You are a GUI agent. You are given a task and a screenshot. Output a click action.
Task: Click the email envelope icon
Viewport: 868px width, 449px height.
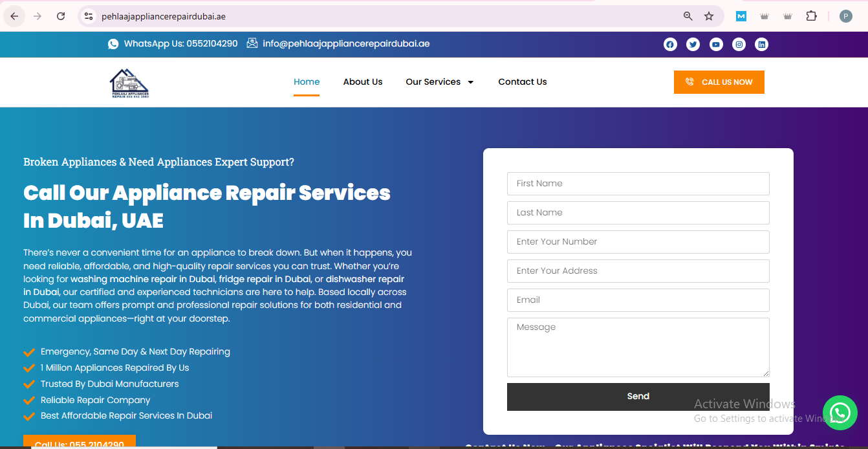(x=252, y=43)
